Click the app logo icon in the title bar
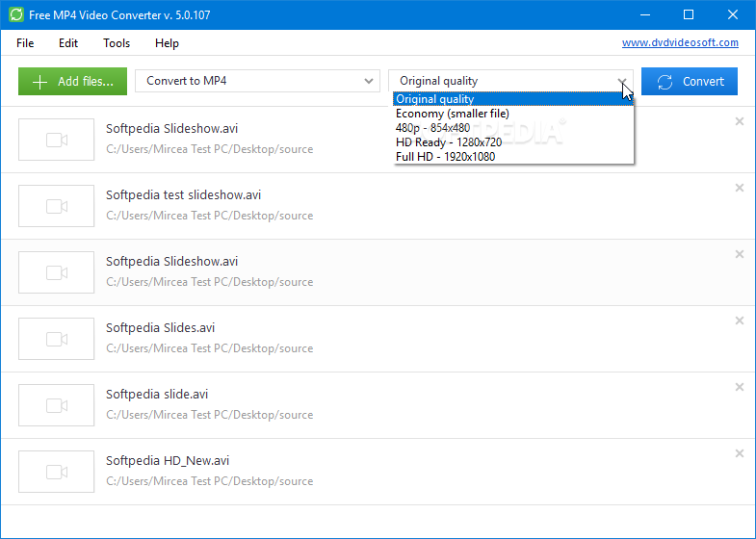 [16, 14]
